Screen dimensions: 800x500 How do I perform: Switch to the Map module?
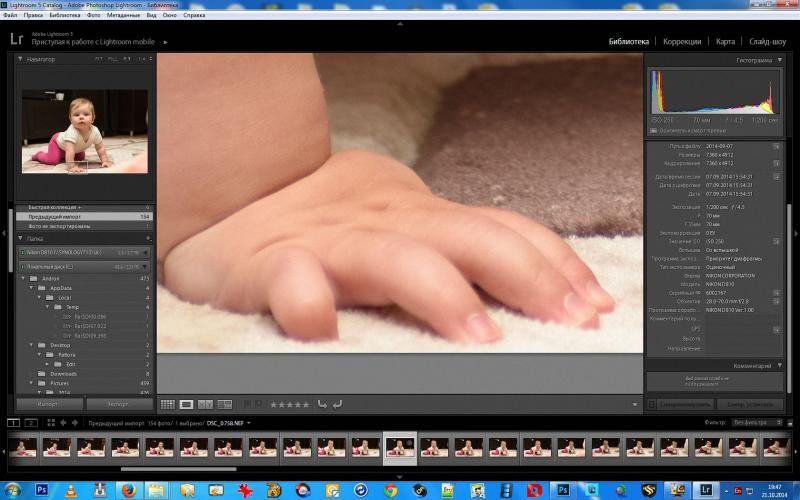725,42
